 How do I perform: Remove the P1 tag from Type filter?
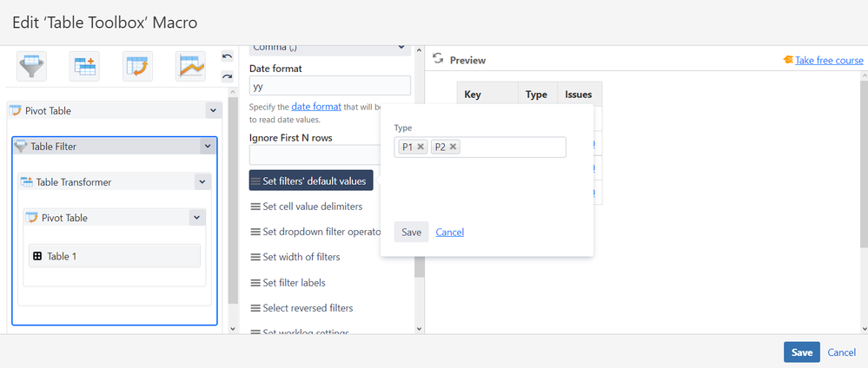pyautogui.click(x=421, y=147)
